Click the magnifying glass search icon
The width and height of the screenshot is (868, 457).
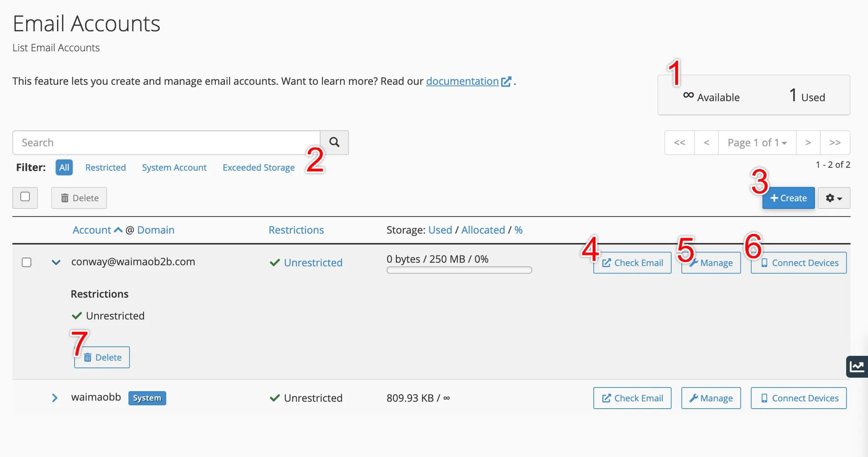tap(334, 142)
